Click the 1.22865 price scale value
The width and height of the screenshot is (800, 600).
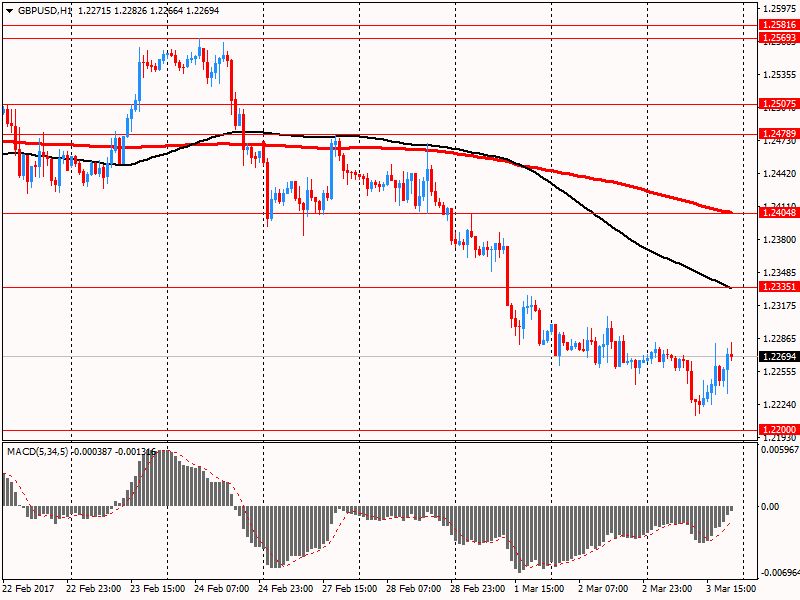click(779, 339)
